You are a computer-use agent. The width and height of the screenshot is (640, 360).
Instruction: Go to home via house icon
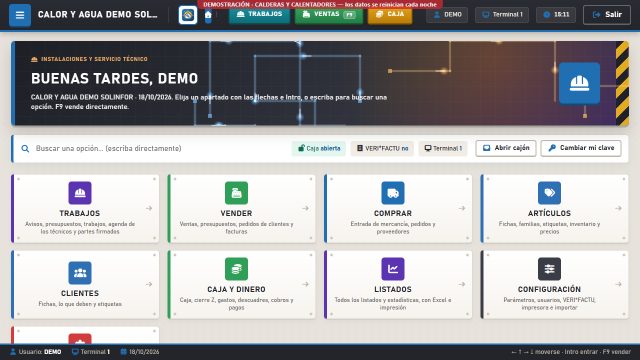coord(208,16)
